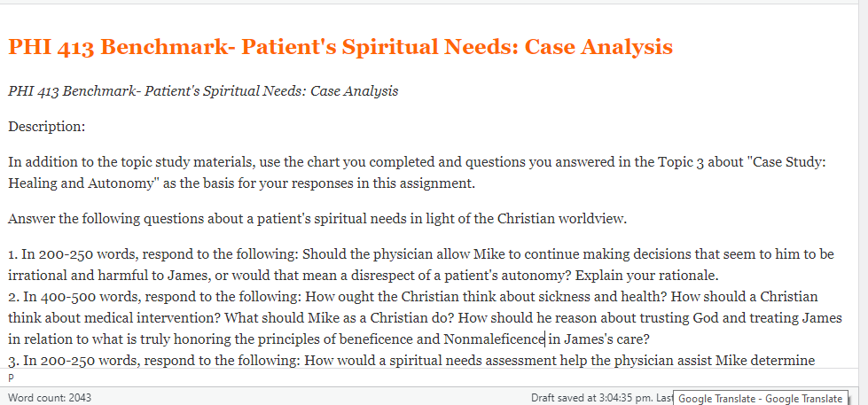868x405 pixels.
Task: Click the Google Translate tooltip label
Action: [760, 399]
